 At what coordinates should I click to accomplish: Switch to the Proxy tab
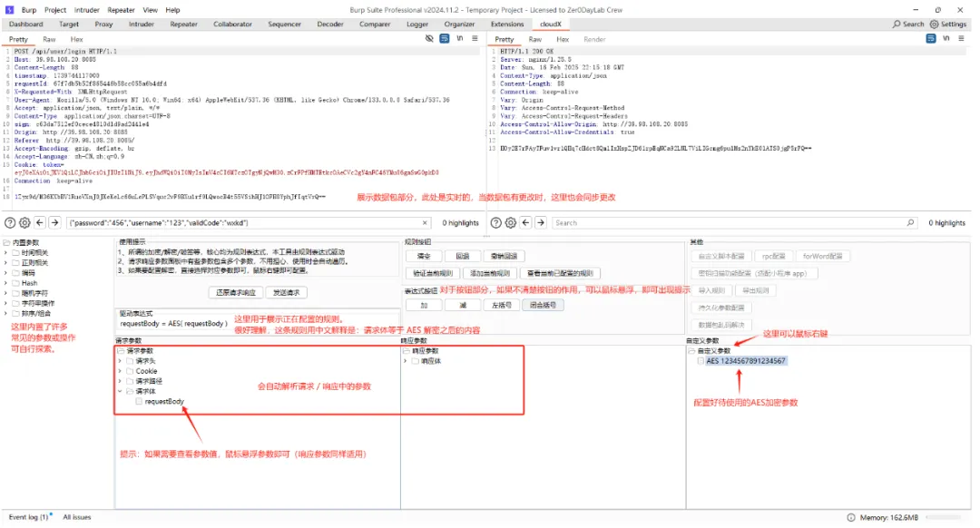click(x=103, y=24)
